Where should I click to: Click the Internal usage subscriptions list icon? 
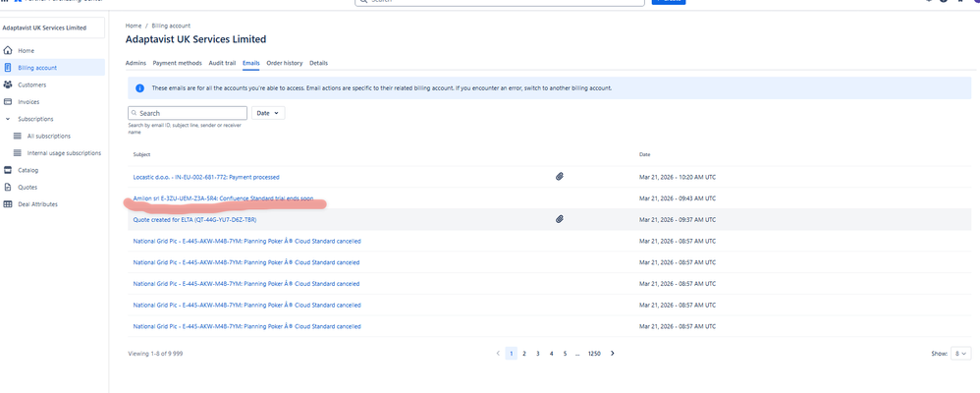(18, 152)
